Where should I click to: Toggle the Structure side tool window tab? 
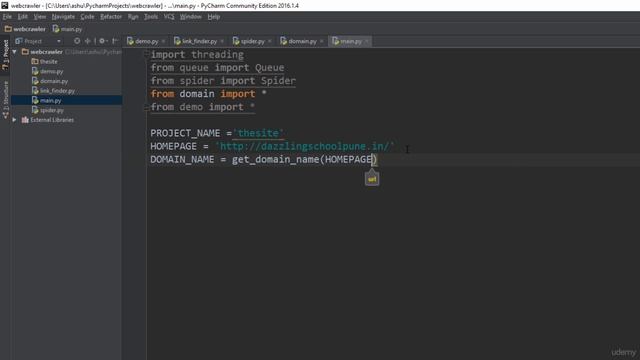[5, 100]
